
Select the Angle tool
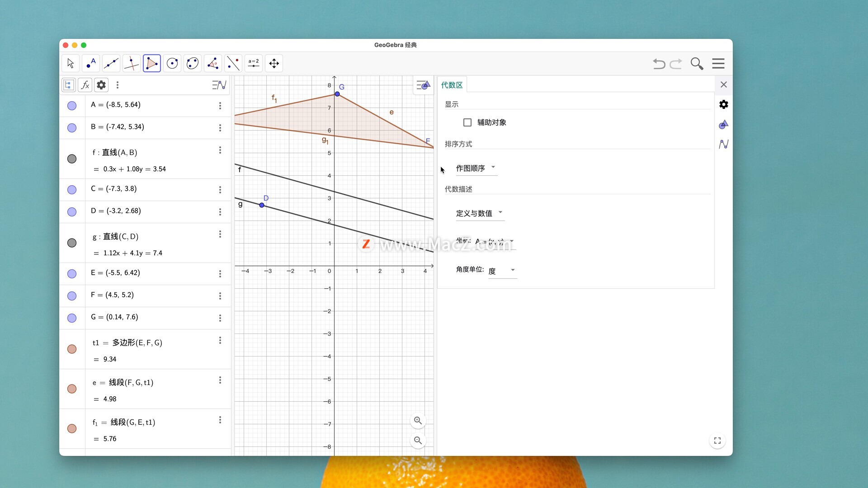(213, 63)
